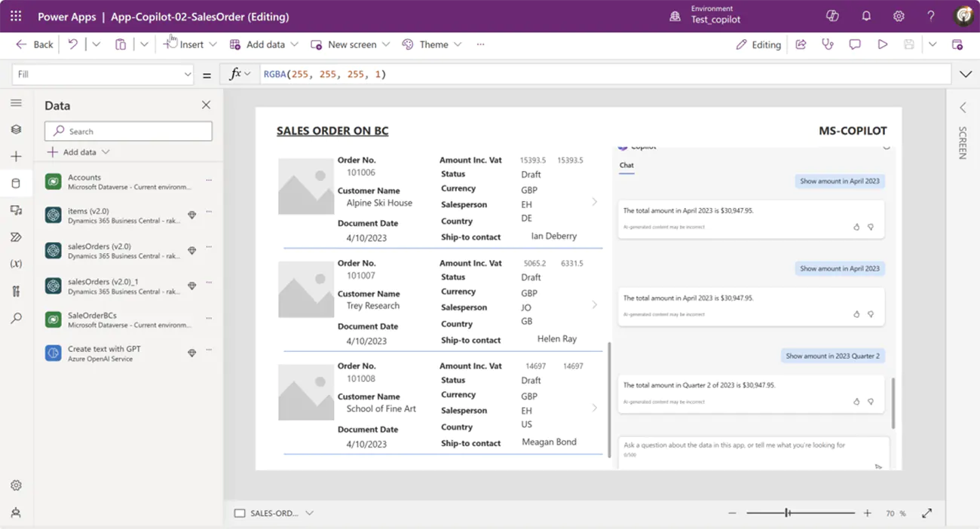Open order 101007 detail chevron
Image resolution: width=980 pixels, height=529 pixels.
[594, 305]
